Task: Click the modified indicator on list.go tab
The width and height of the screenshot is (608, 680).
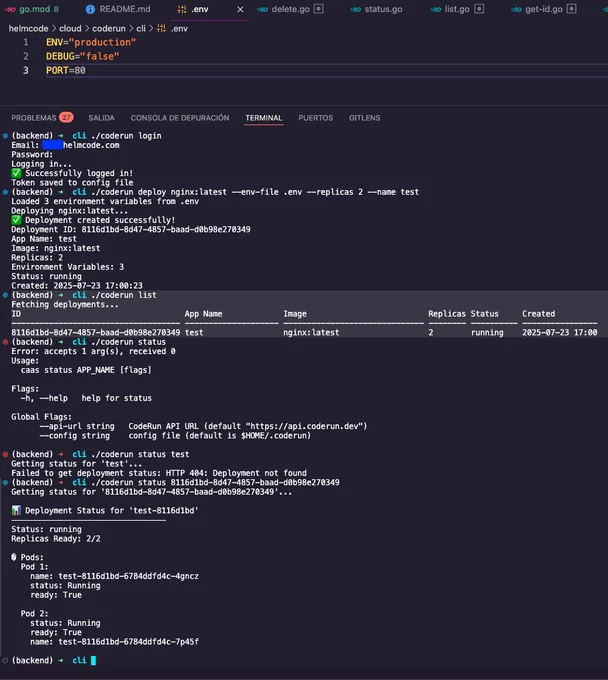Action: click(479, 9)
